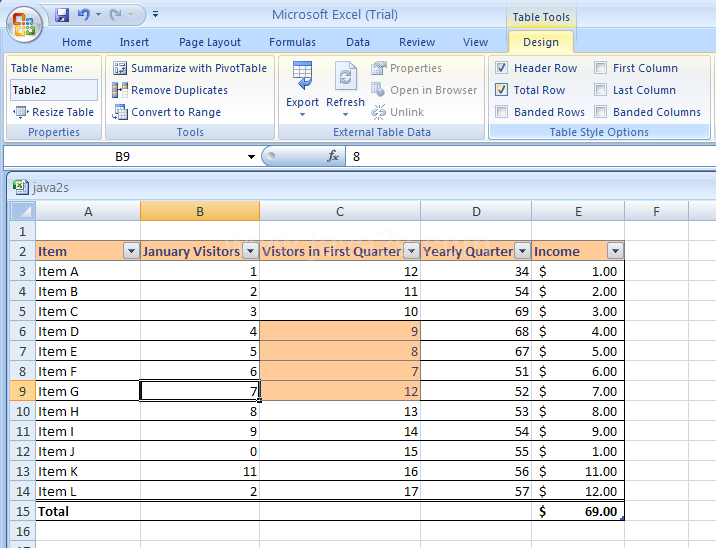Click the fx Insert Function icon
This screenshot has height=548, width=716.
(x=333, y=157)
